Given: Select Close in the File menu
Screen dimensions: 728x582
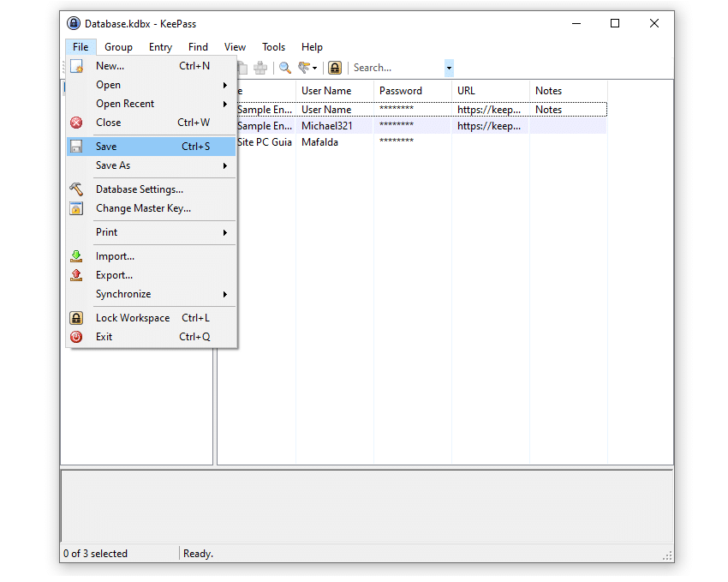Looking at the screenshot, I should 152,123.
